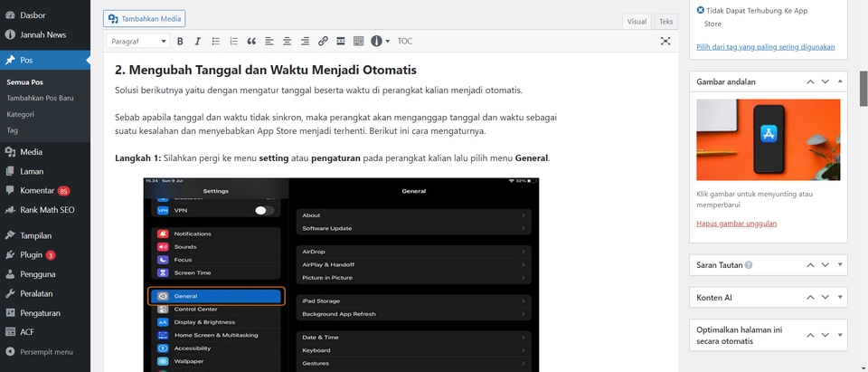The width and height of the screenshot is (868, 372).
Task: Expand the Saran Tautan panel
Action: click(840, 265)
